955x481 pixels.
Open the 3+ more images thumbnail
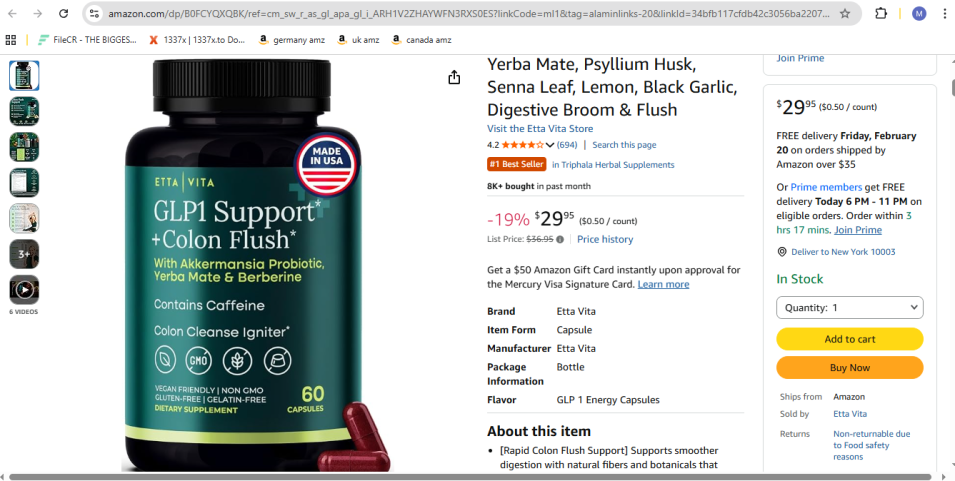pos(24,254)
